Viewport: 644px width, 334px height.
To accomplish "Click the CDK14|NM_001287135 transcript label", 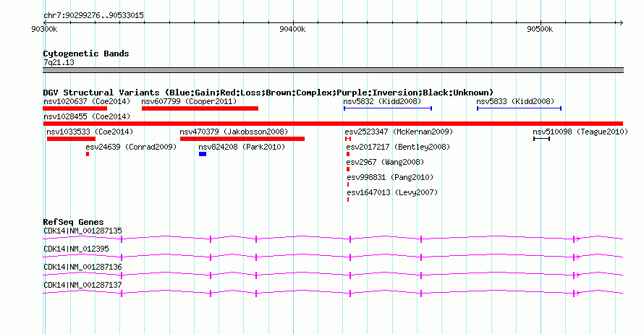I will [82, 231].
